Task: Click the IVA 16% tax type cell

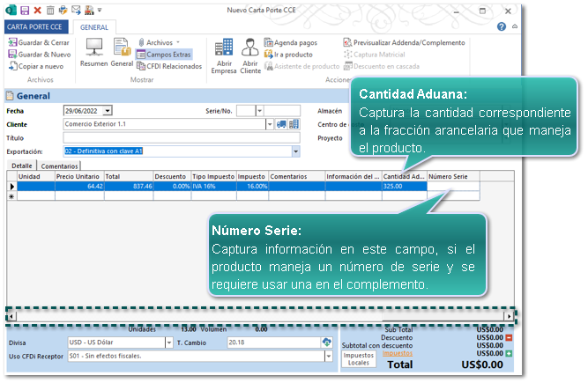Action: [x=213, y=186]
